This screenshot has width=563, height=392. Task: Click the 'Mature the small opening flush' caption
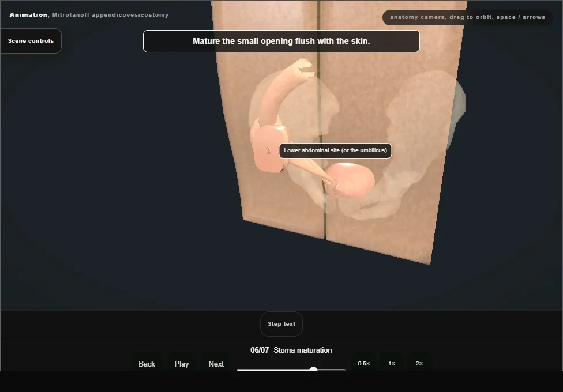pos(281,42)
